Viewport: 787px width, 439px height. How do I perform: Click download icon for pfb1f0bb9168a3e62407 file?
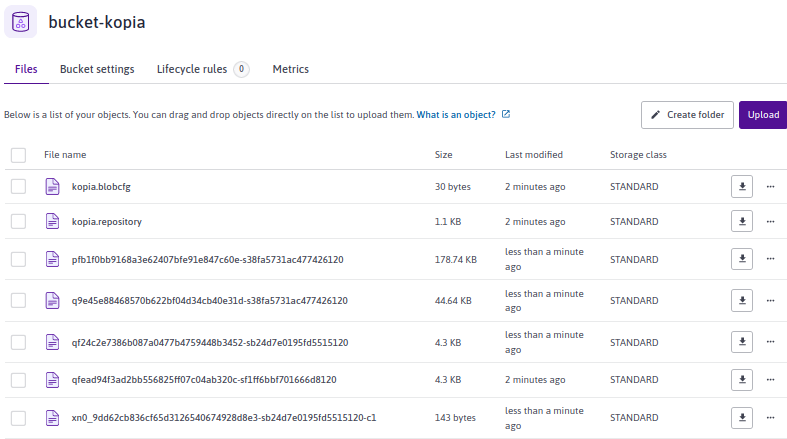pyautogui.click(x=741, y=259)
